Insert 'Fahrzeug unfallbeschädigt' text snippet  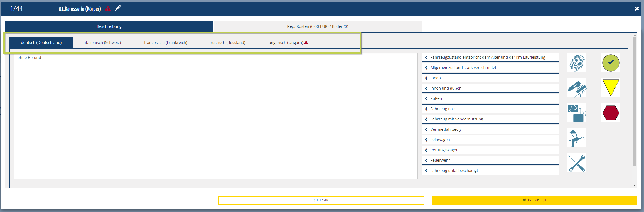point(490,171)
